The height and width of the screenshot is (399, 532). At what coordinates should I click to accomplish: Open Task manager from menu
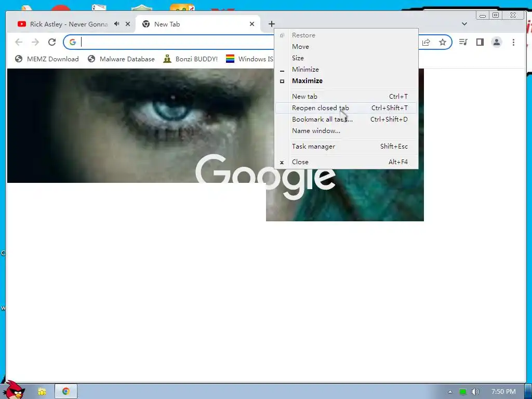click(x=346, y=146)
